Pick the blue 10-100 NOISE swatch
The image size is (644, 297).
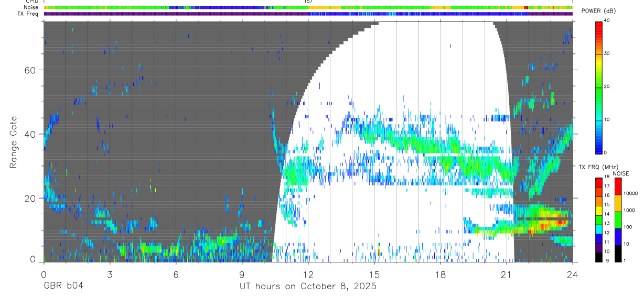coord(618,237)
